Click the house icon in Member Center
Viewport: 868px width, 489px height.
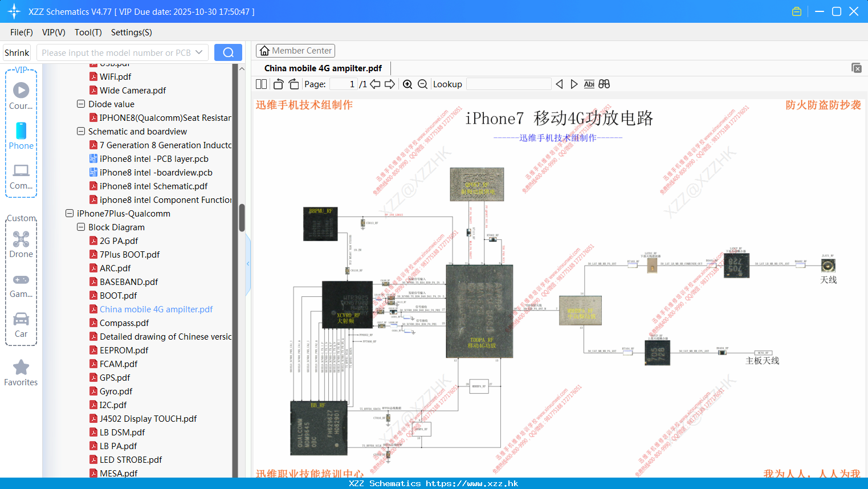264,51
